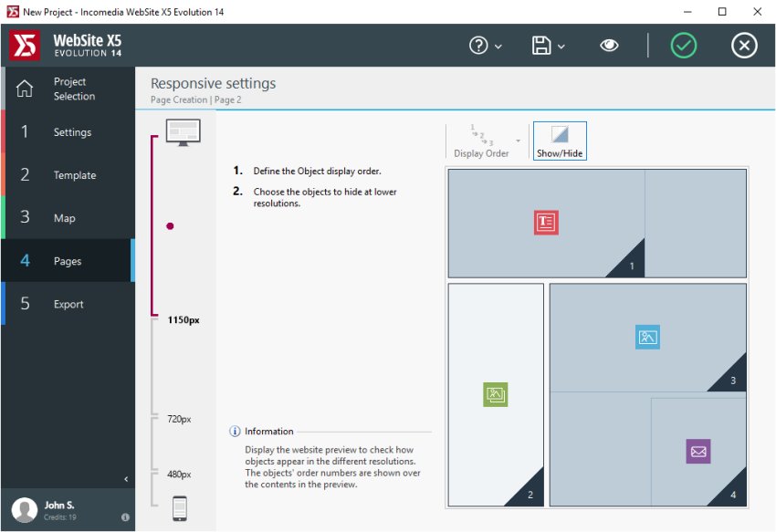Screen dimensions: 776x532
Task: Select the blue Image object icon
Action: [x=647, y=337]
